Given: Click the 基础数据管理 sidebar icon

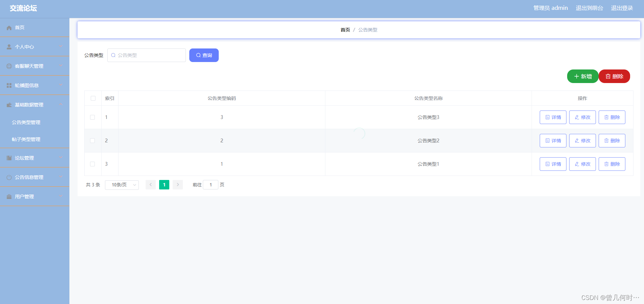Looking at the screenshot, I should [9, 105].
